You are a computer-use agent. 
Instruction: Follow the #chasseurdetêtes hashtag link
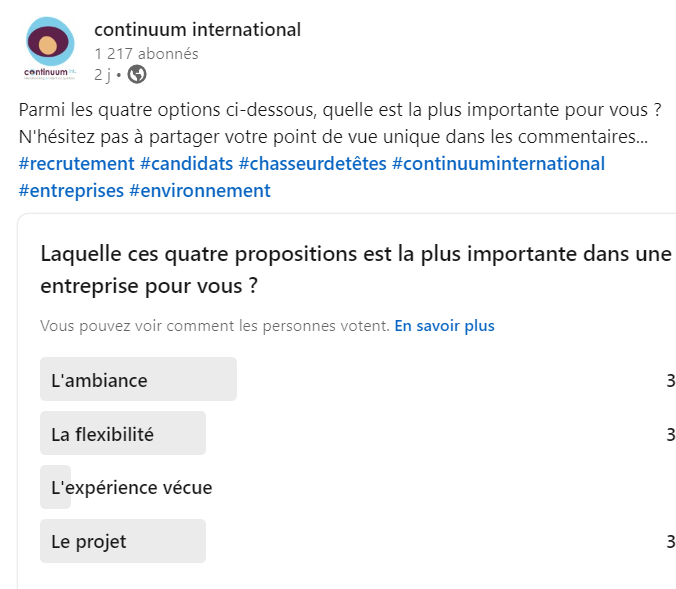[312, 164]
